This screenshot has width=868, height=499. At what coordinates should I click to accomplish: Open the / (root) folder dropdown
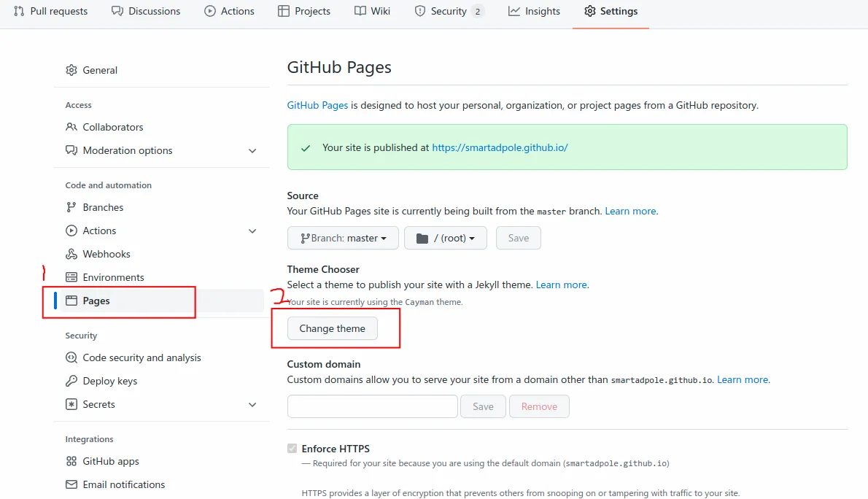click(x=446, y=238)
